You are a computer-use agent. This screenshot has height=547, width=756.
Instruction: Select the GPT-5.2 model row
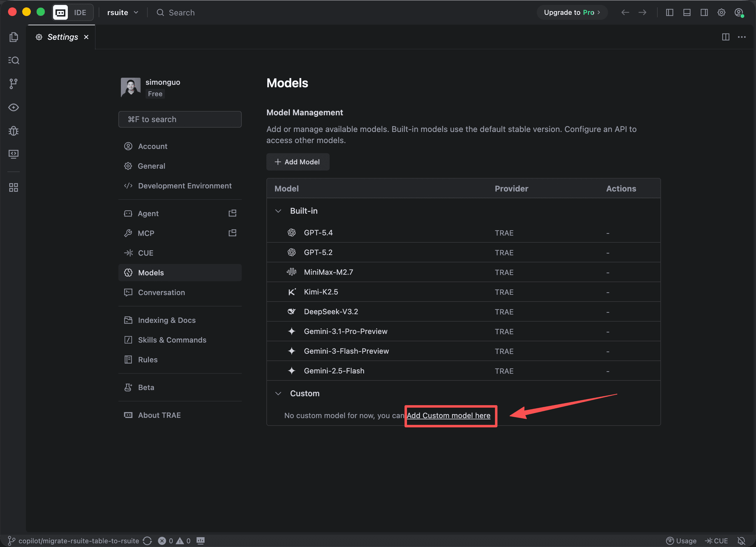(463, 252)
